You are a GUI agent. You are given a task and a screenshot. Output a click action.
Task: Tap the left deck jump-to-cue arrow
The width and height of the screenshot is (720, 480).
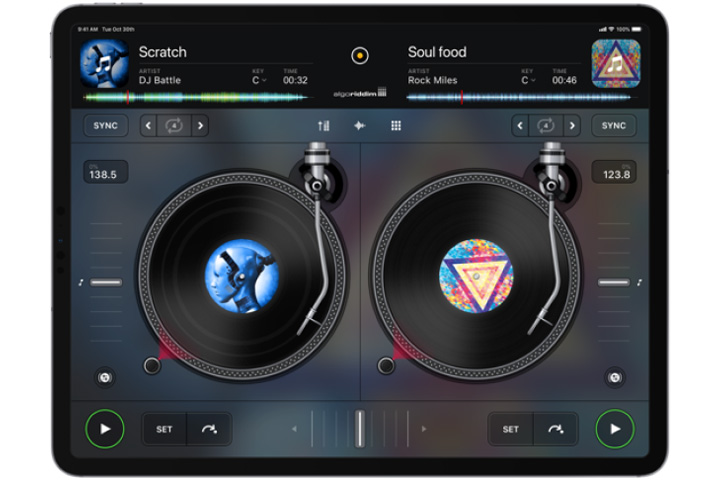209,429
